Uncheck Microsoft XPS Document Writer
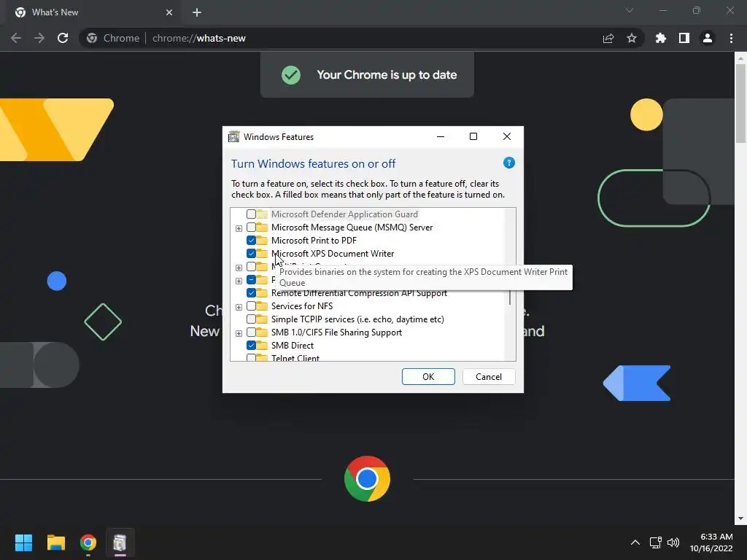Viewport: 747px width, 560px height. (251, 253)
